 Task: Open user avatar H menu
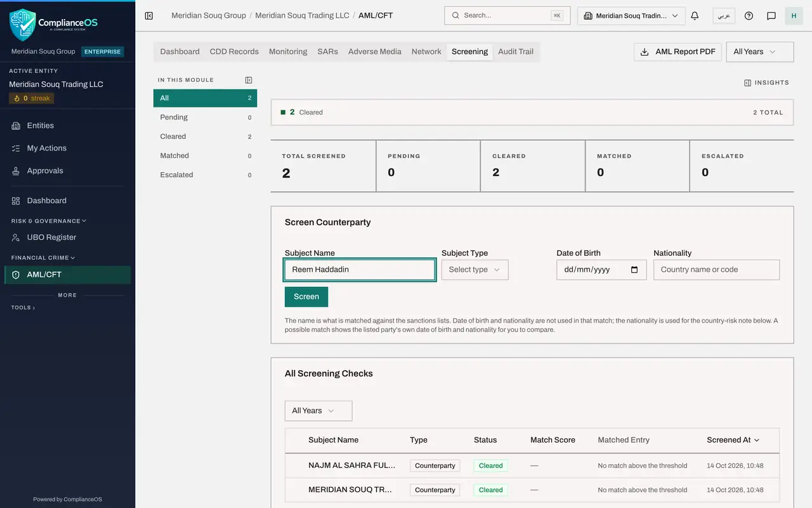pos(794,16)
